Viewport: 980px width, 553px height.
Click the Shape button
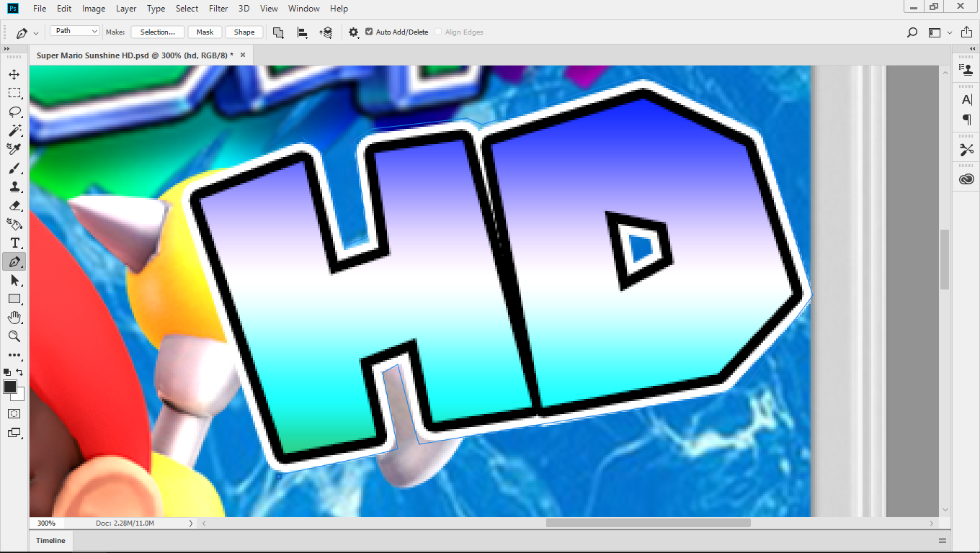tap(244, 32)
